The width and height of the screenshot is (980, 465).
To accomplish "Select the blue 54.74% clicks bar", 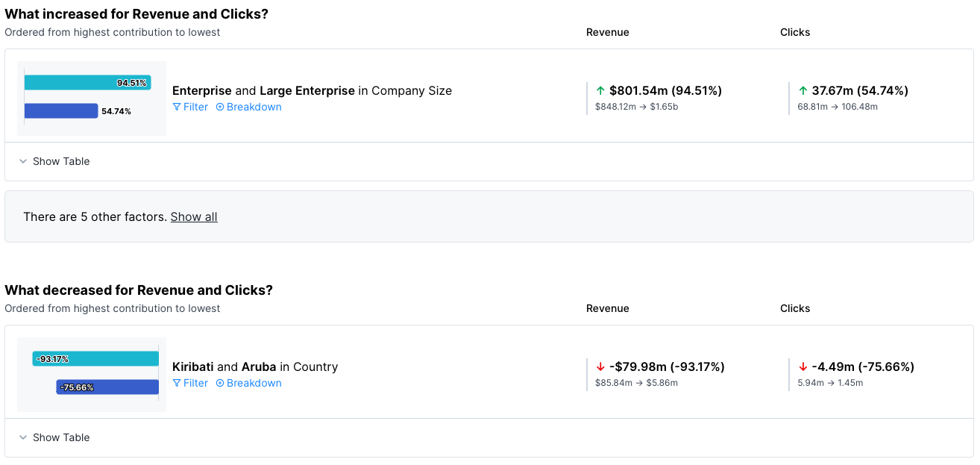I will coord(61,110).
